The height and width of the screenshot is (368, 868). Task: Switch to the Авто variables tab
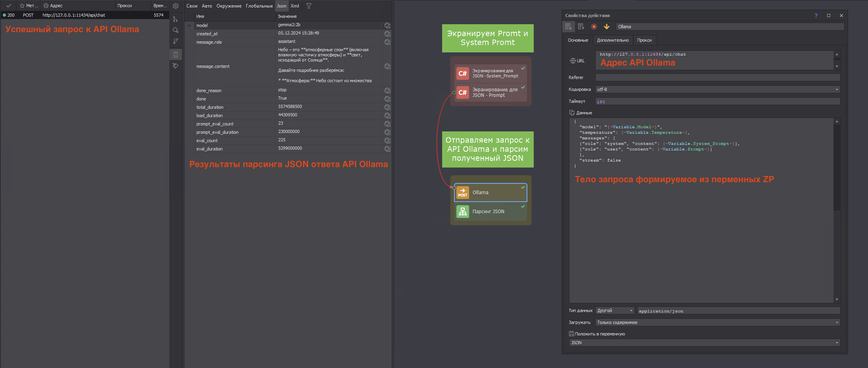point(207,6)
